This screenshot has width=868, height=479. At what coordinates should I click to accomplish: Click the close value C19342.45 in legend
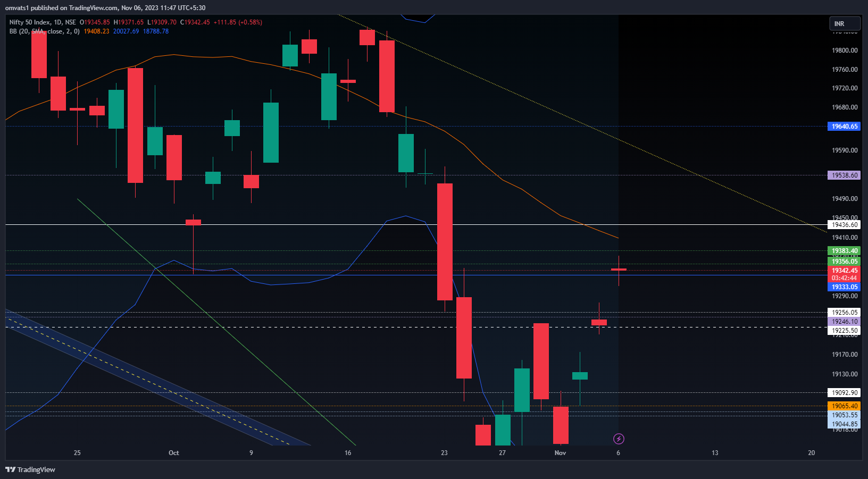195,22
